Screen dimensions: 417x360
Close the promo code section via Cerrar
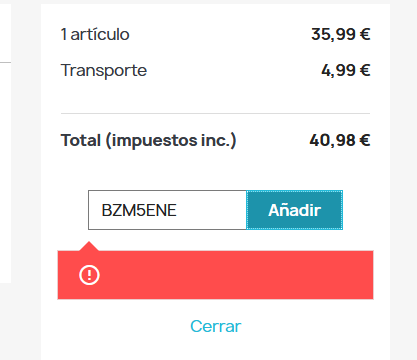pyautogui.click(x=215, y=326)
